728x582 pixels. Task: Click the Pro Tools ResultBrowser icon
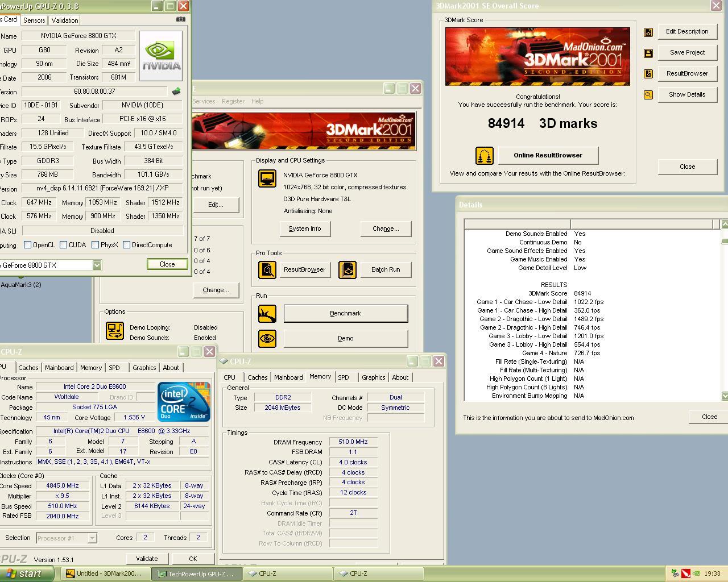click(x=267, y=269)
